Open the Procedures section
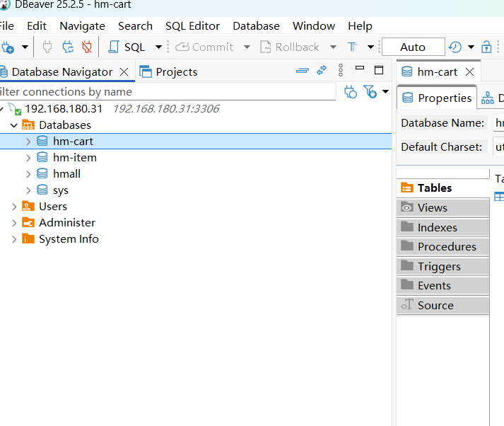Screen dimensions: 504x426 point(443,247)
